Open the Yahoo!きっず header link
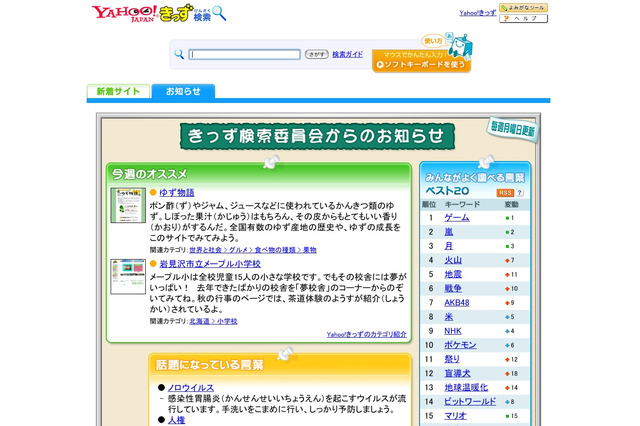Viewport: 640px width, 426px height. coord(478,13)
